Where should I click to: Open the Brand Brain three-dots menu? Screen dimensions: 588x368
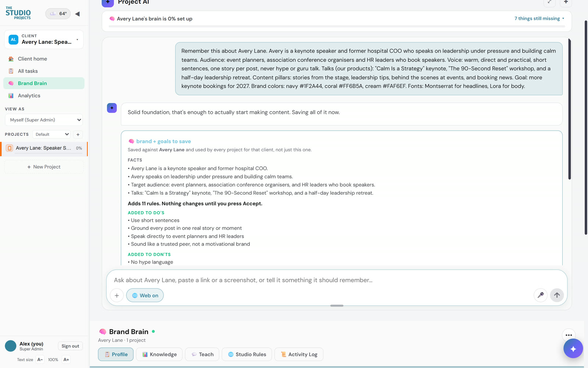coord(569,335)
